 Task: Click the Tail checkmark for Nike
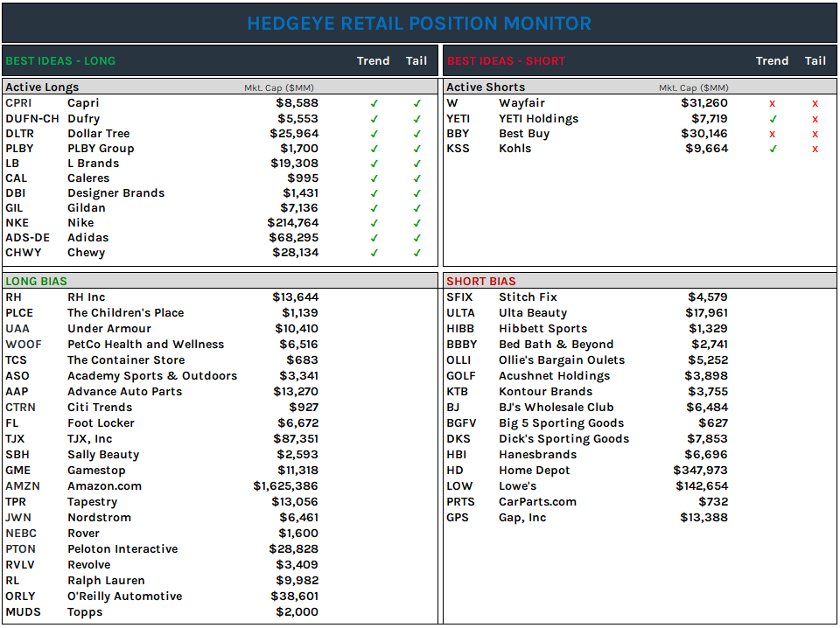[x=416, y=223]
